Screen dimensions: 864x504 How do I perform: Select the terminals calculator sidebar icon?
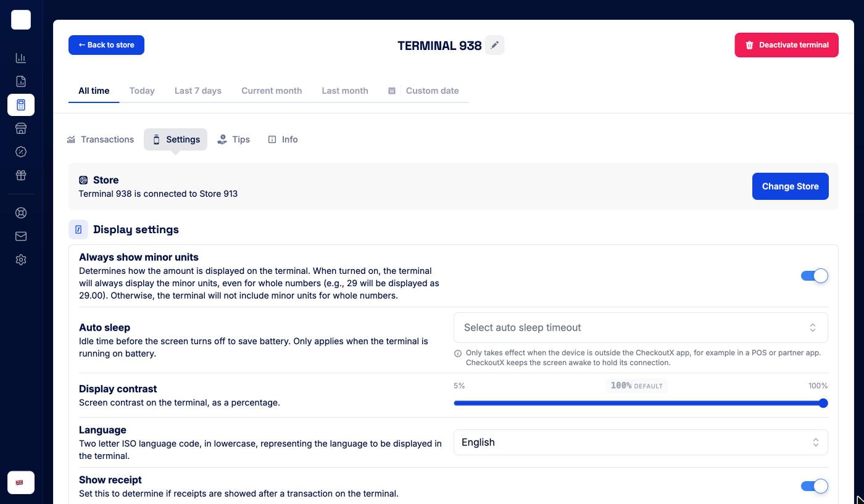coord(21,105)
